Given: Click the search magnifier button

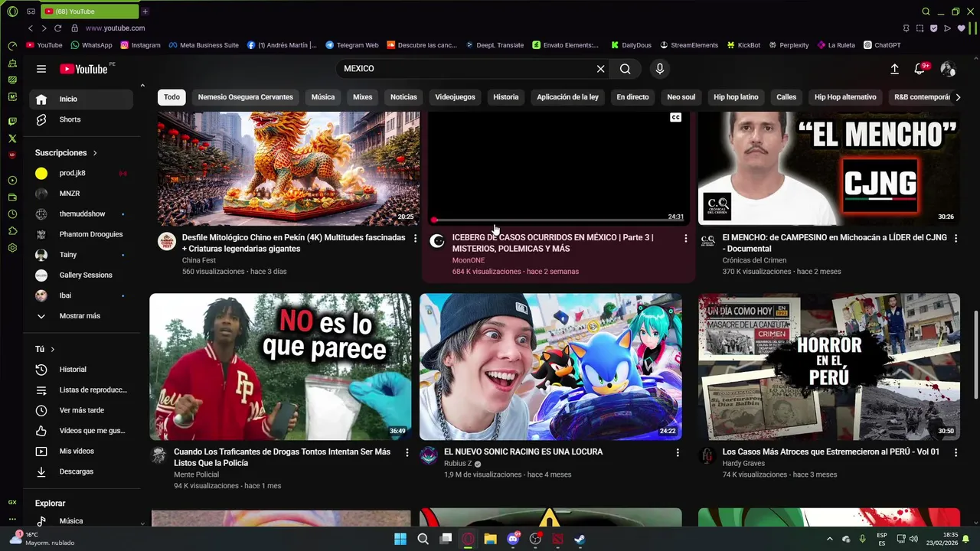Looking at the screenshot, I should tap(626, 69).
